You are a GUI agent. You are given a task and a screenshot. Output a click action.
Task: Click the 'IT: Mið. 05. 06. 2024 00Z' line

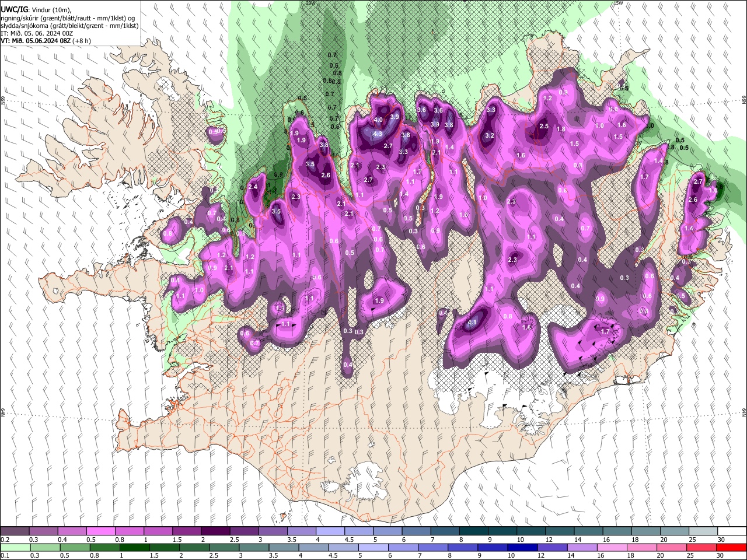37,33
